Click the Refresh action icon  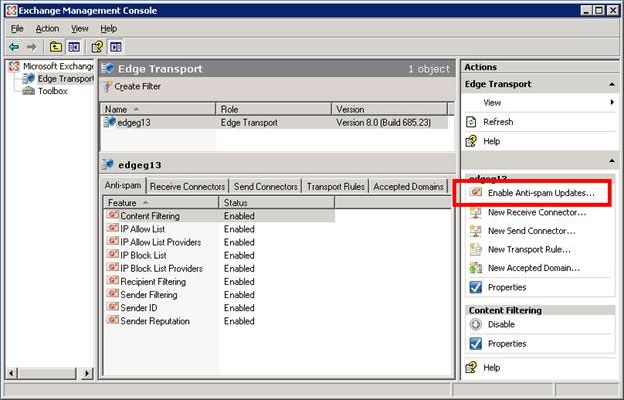click(x=471, y=122)
